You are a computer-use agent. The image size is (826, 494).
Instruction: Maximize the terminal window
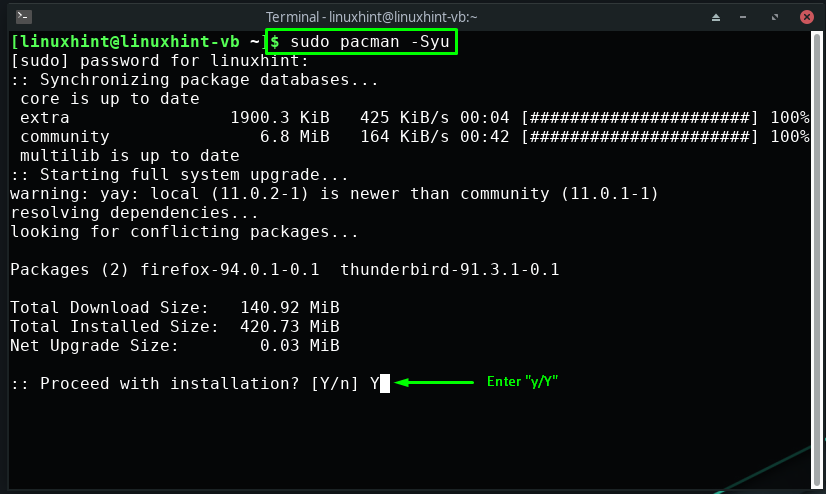(774, 17)
